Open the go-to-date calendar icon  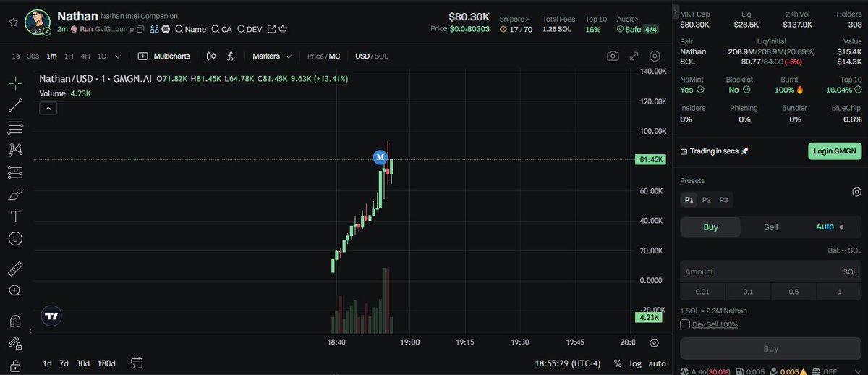(x=137, y=363)
